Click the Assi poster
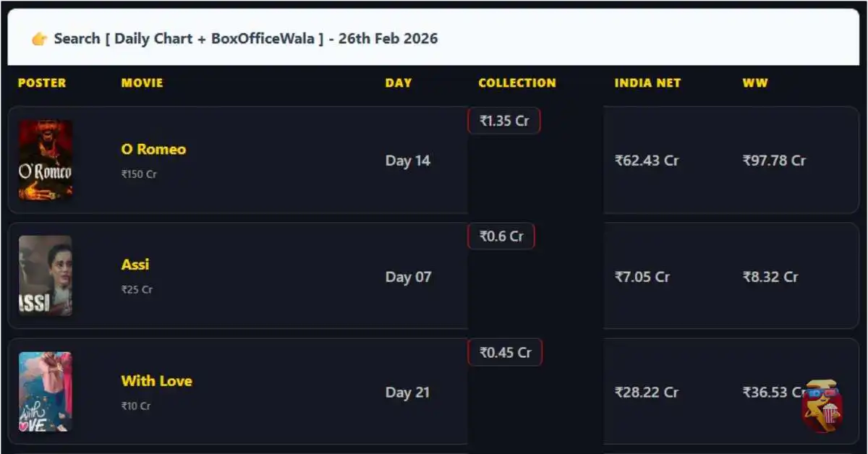 tap(46, 276)
